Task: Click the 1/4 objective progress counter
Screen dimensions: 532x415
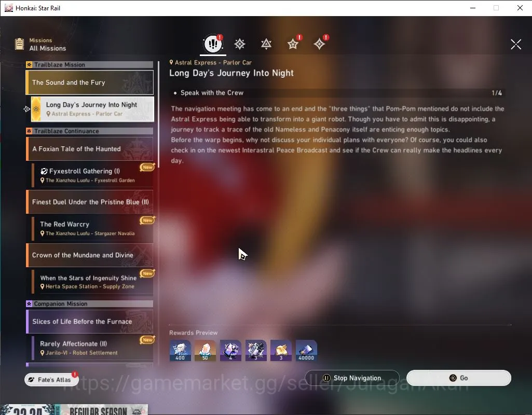Action: [497, 93]
